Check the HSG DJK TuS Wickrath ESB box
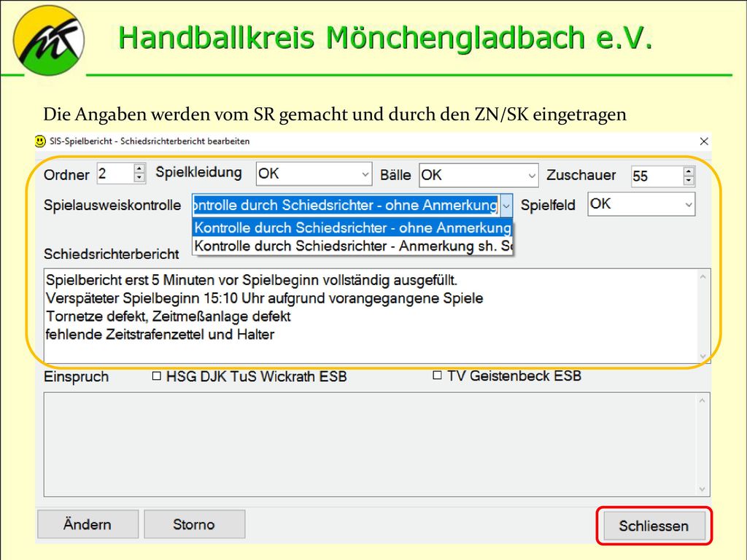Screen dimensions: 747x560 tap(156, 376)
